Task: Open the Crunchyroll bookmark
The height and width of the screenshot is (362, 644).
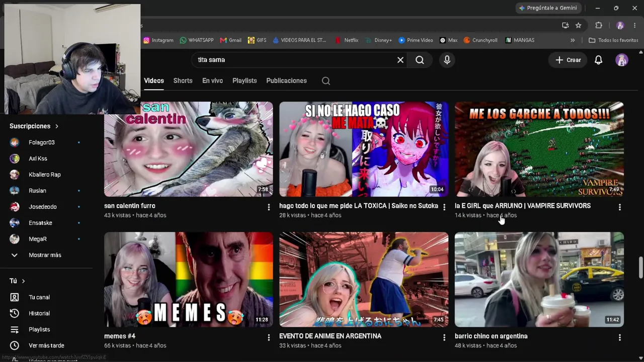Action: point(480,40)
